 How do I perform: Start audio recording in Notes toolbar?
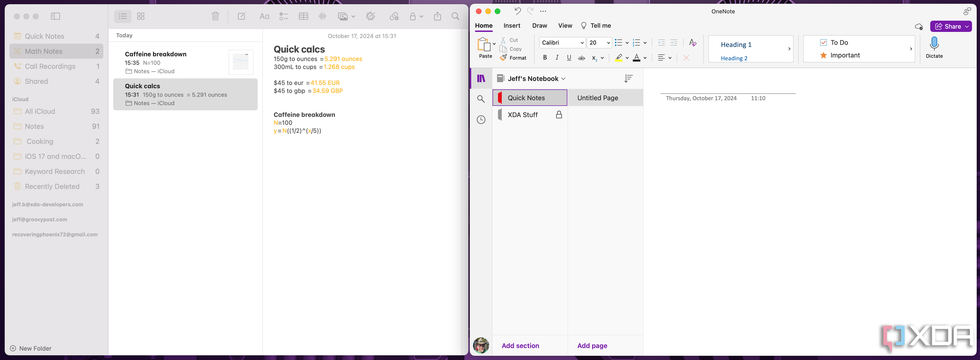(x=323, y=16)
